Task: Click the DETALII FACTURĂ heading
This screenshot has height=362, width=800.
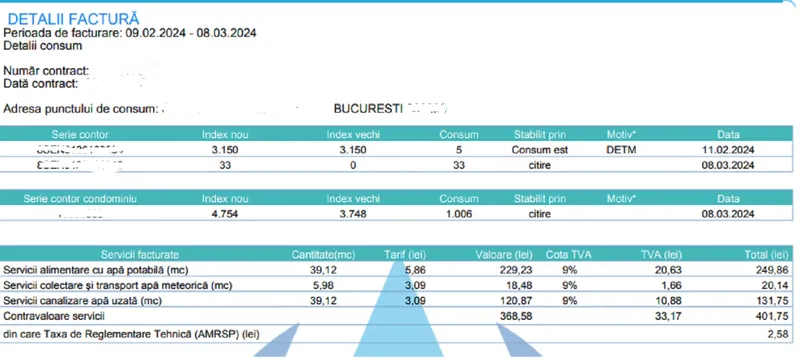Action: click(73, 19)
